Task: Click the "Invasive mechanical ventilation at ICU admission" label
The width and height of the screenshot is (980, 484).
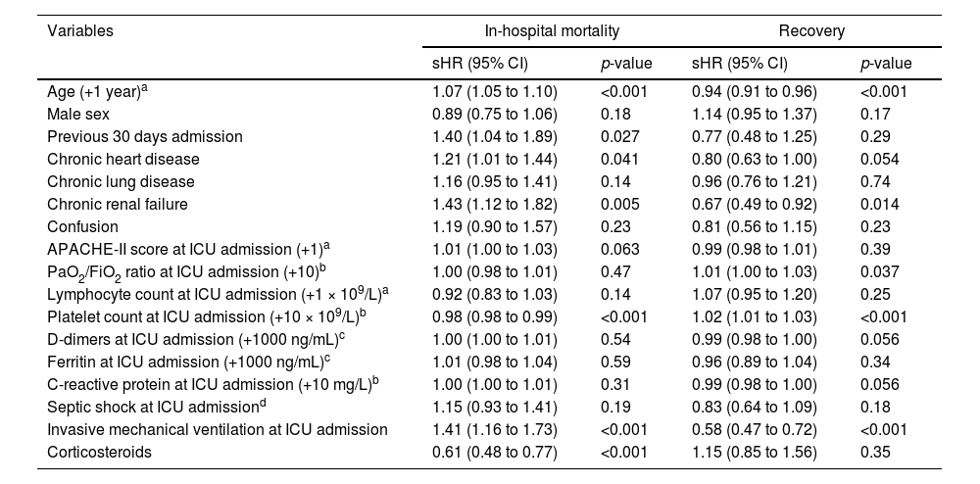Action: [217, 429]
